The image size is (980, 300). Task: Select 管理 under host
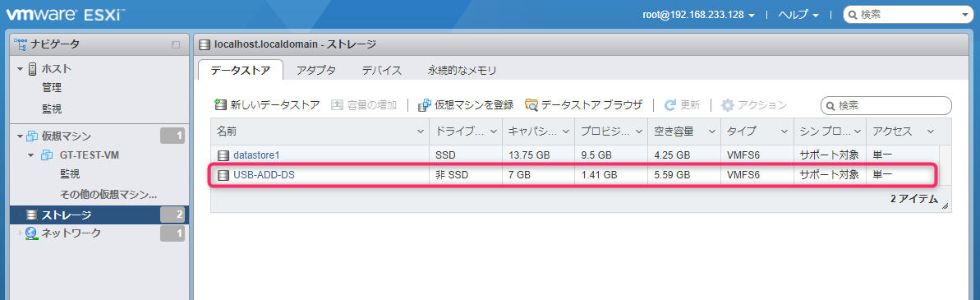pyautogui.click(x=52, y=88)
